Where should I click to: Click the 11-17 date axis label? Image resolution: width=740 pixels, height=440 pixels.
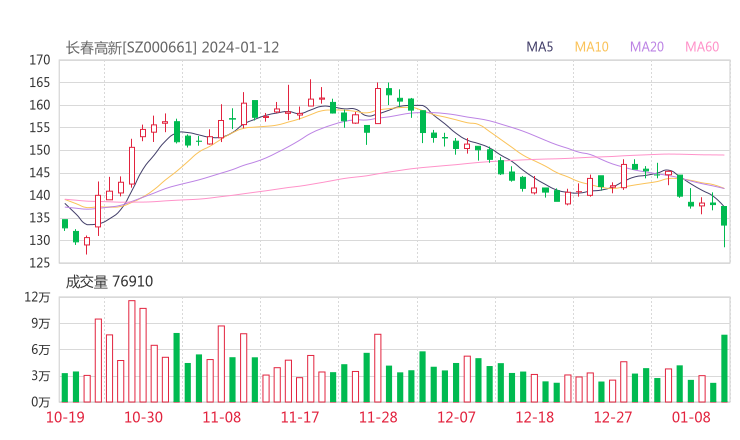coord(300,417)
